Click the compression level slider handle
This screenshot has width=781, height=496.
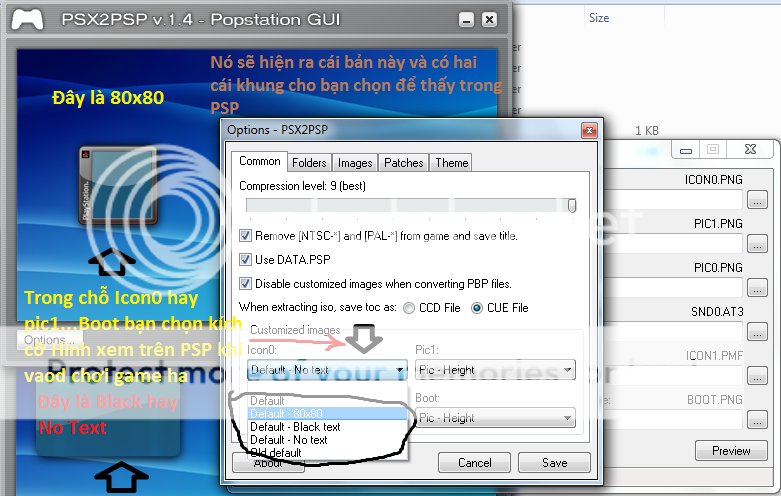coord(572,205)
